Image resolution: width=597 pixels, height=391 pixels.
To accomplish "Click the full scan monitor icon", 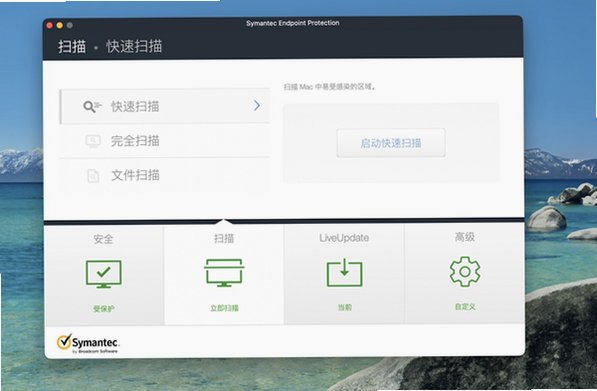I will pyautogui.click(x=93, y=141).
